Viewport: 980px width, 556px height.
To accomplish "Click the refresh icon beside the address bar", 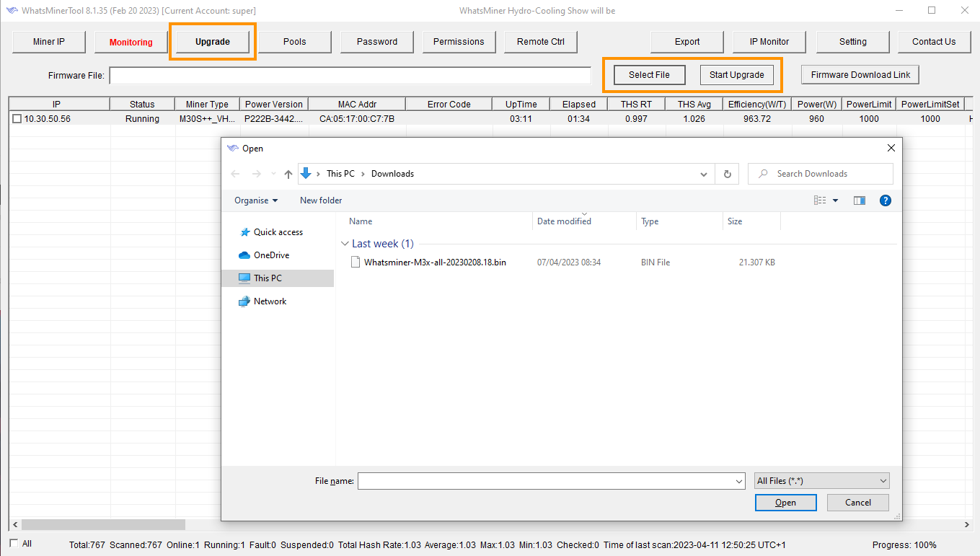I will [x=727, y=173].
